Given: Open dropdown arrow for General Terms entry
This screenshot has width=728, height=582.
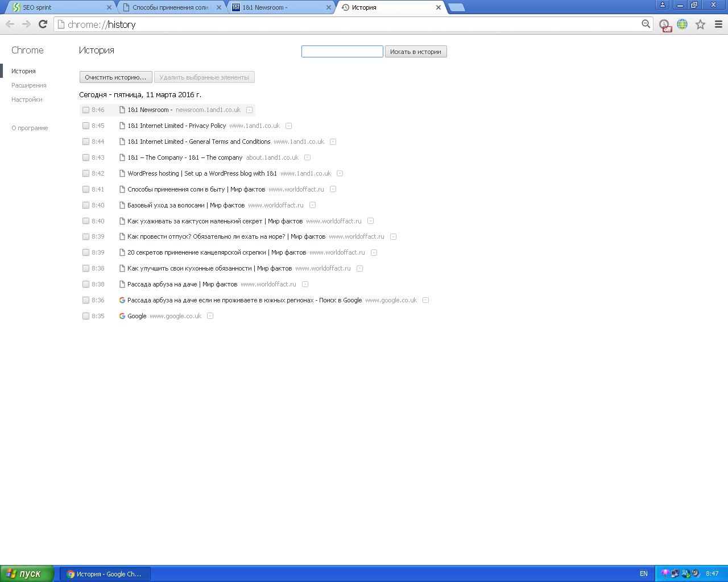Looking at the screenshot, I should coord(333,142).
